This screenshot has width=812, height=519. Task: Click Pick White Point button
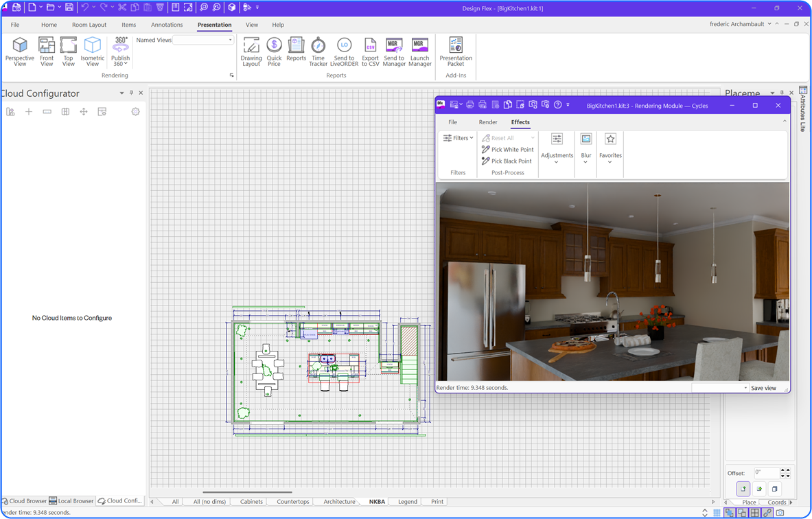pos(508,150)
